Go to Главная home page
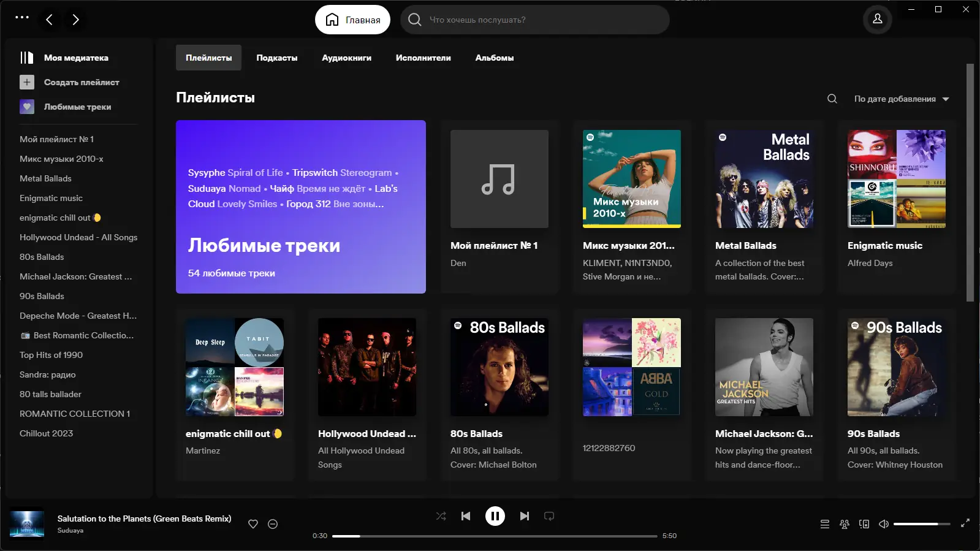The width and height of the screenshot is (980, 551). coord(352,20)
